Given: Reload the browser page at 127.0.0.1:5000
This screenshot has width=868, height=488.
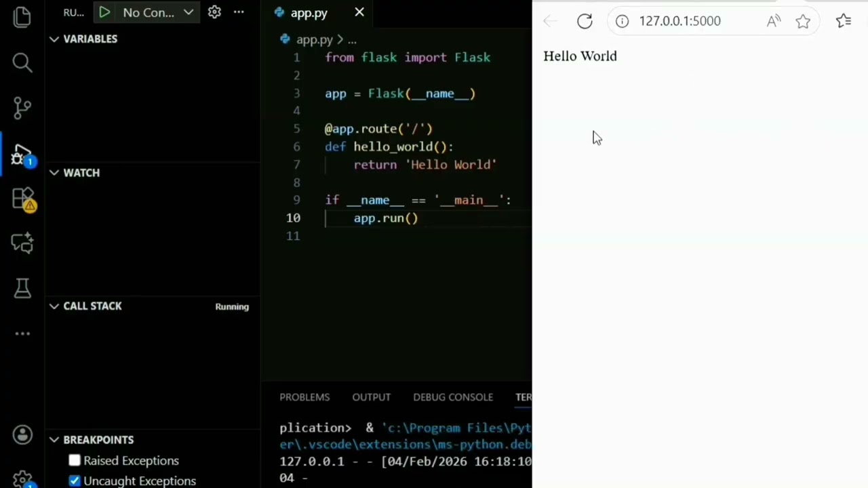Looking at the screenshot, I should coord(585,21).
